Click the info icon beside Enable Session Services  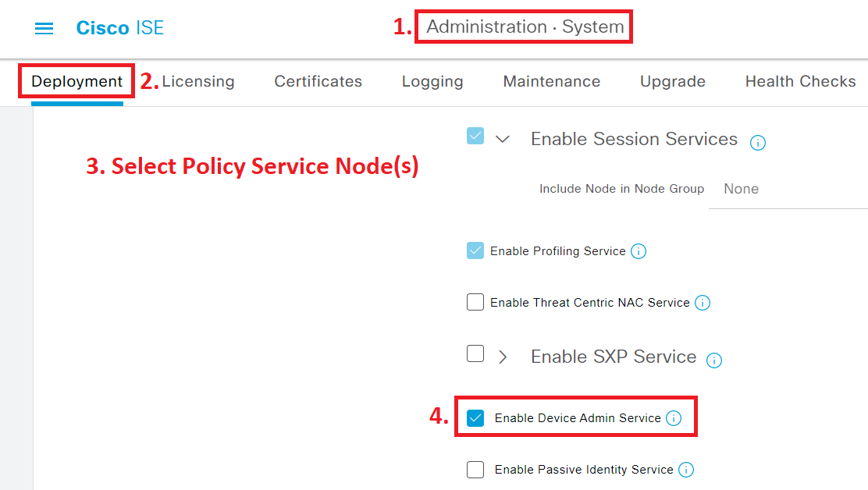click(758, 142)
